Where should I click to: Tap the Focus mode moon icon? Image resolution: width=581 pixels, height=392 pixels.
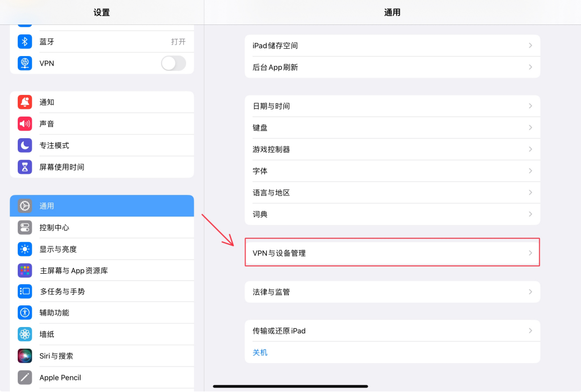pyautogui.click(x=25, y=145)
